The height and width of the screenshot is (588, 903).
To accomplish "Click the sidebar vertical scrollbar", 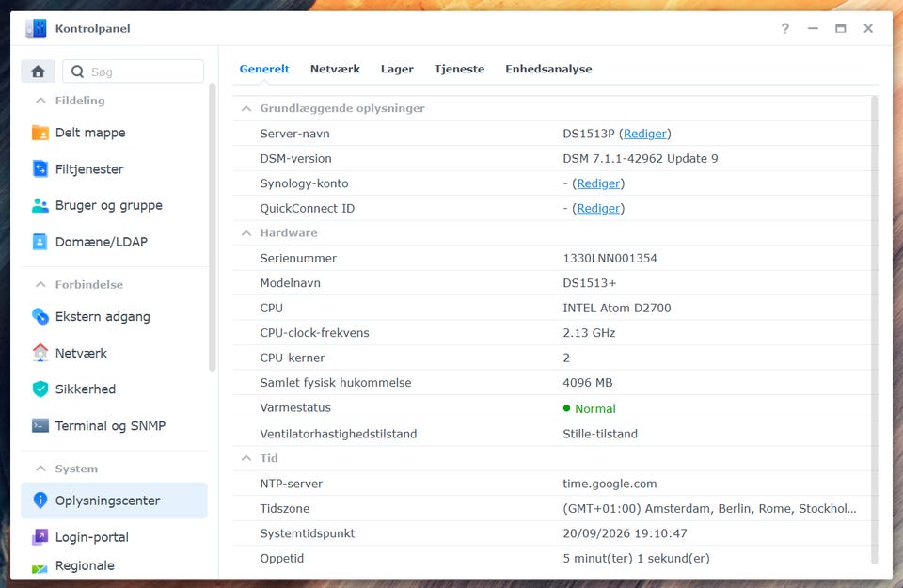I will tap(212, 228).
